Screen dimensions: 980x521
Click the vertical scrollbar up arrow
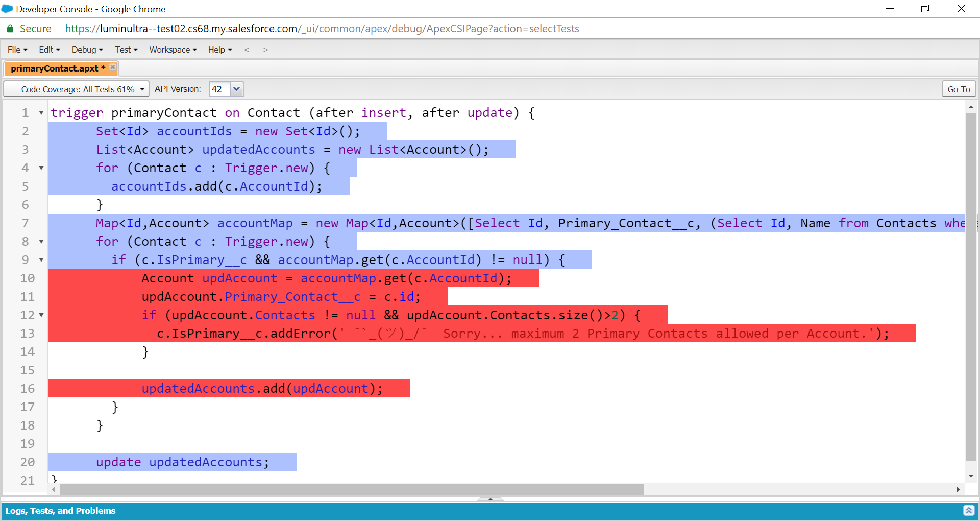click(971, 107)
